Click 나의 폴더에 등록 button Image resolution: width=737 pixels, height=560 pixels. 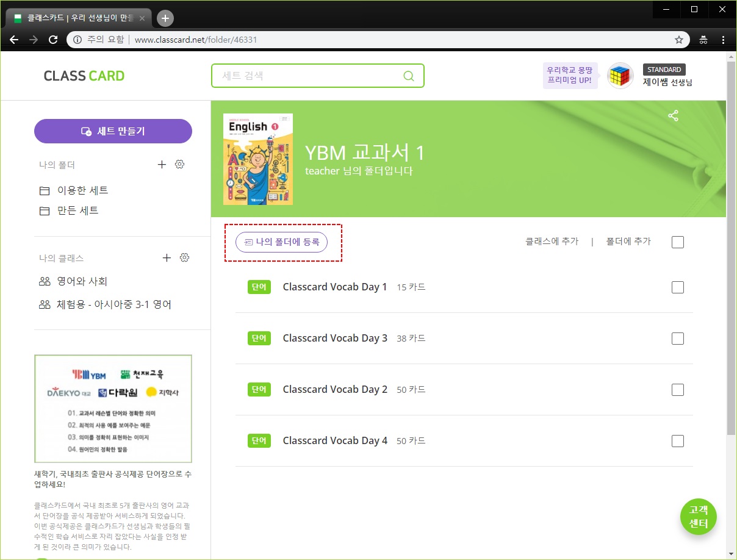pyautogui.click(x=282, y=242)
